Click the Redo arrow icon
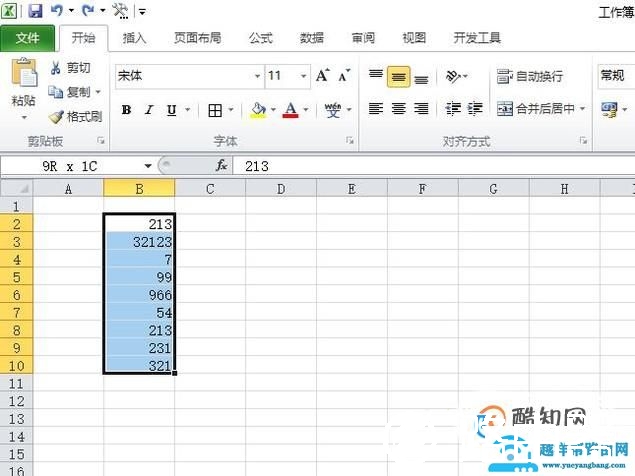Screen dimensions: 635x476 (x=88, y=10)
